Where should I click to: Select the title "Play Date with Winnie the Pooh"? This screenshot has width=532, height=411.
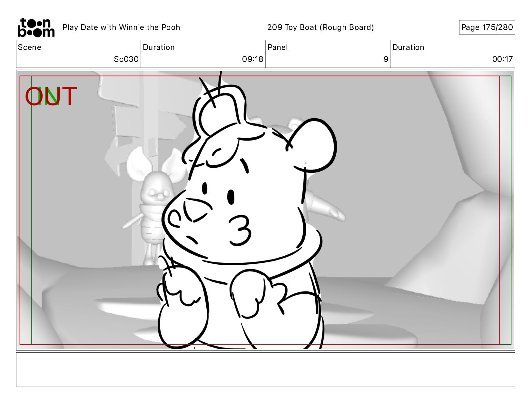121,27
